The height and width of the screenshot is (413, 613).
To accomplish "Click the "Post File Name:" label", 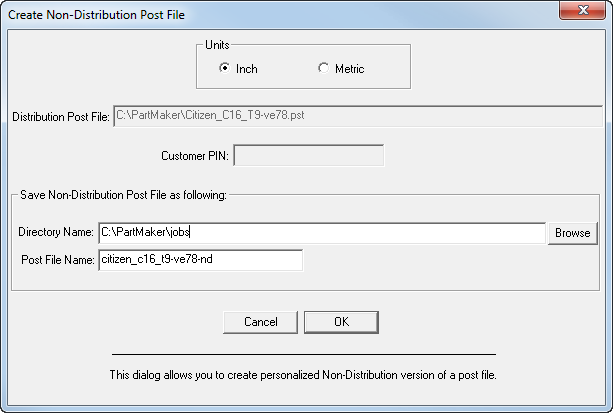I will (57, 261).
